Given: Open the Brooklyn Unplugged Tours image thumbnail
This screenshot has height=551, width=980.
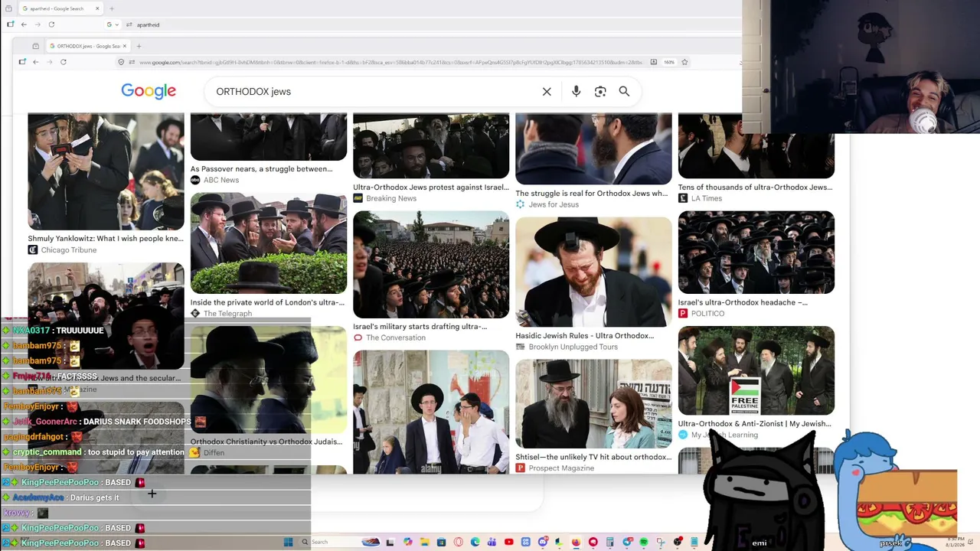Looking at the screenshot, I should tap(593, 272).
